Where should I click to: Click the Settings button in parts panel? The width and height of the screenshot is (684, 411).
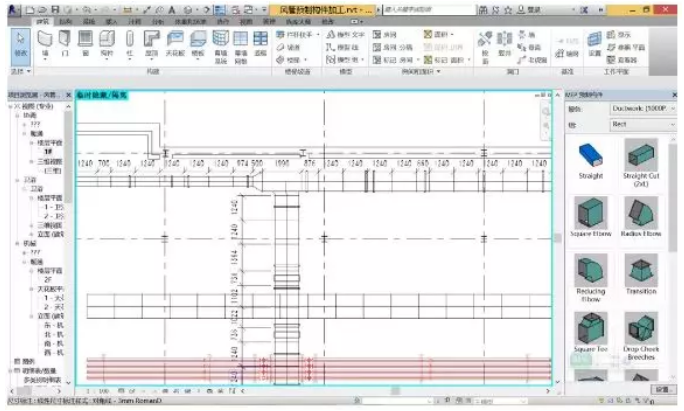663,390
